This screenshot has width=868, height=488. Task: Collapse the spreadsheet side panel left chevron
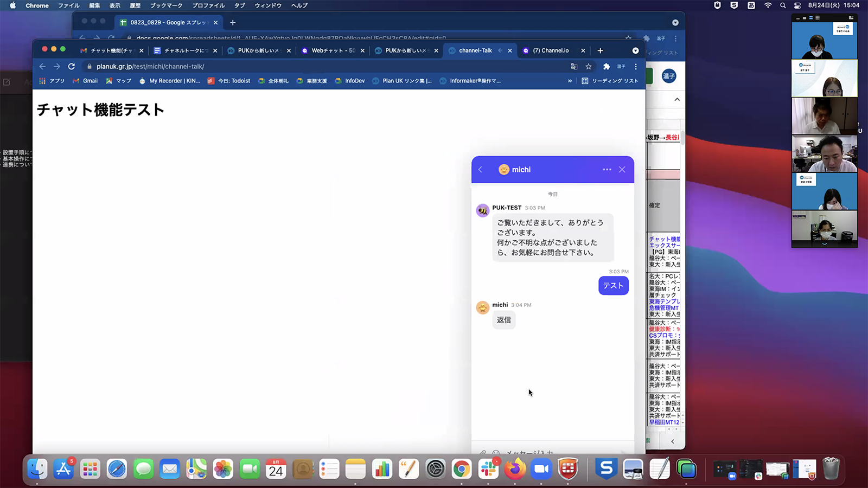pos(673,441)
